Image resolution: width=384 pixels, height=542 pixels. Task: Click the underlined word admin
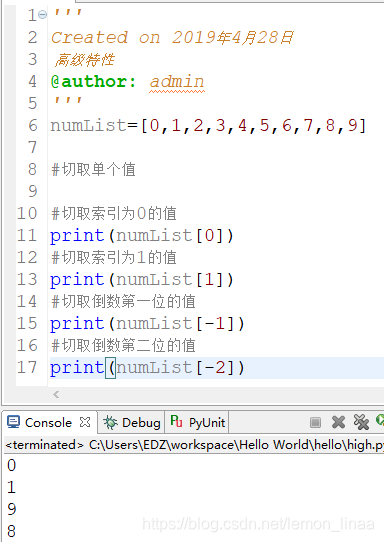click(177, 82)
